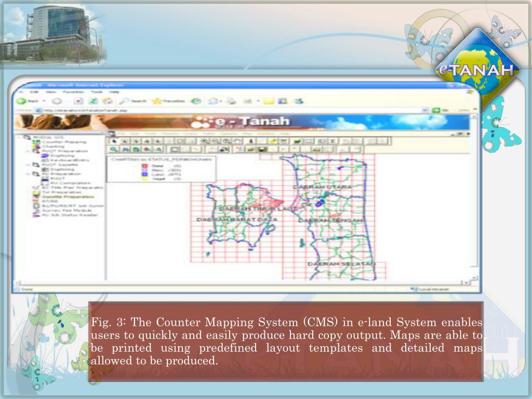Click the DAERAH TENGAH label on the map
Screen dimensions: 532x399
click(330, 220)
